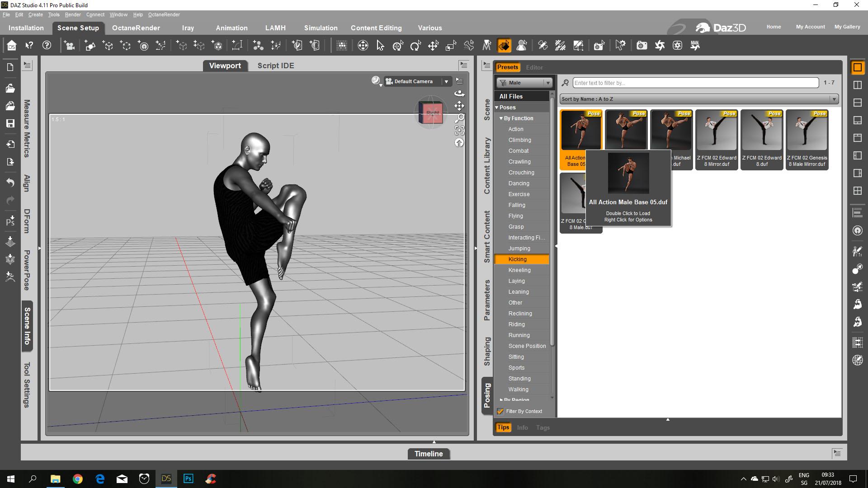Click the Save file icon in left sidebar

[x=10, y=123]
